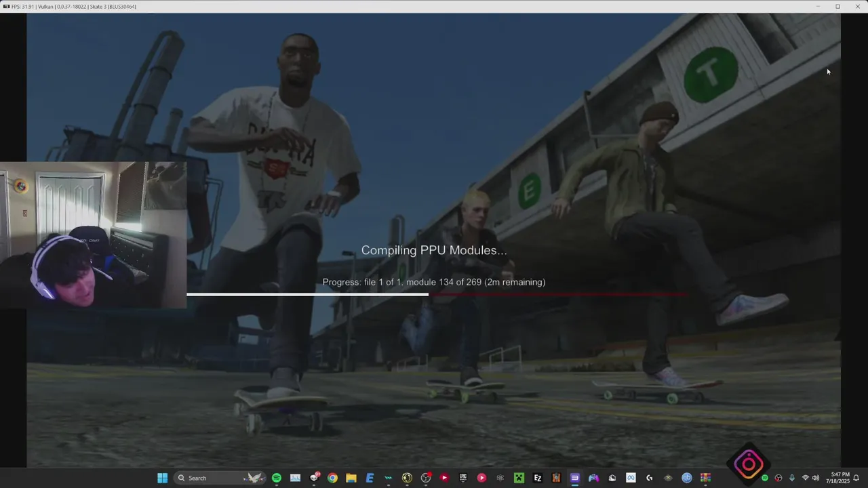The image size is (868, 488).
Task: Select the active RPCS3 taskbar icon
Action: pyautogui.click(x=574, y=478)
